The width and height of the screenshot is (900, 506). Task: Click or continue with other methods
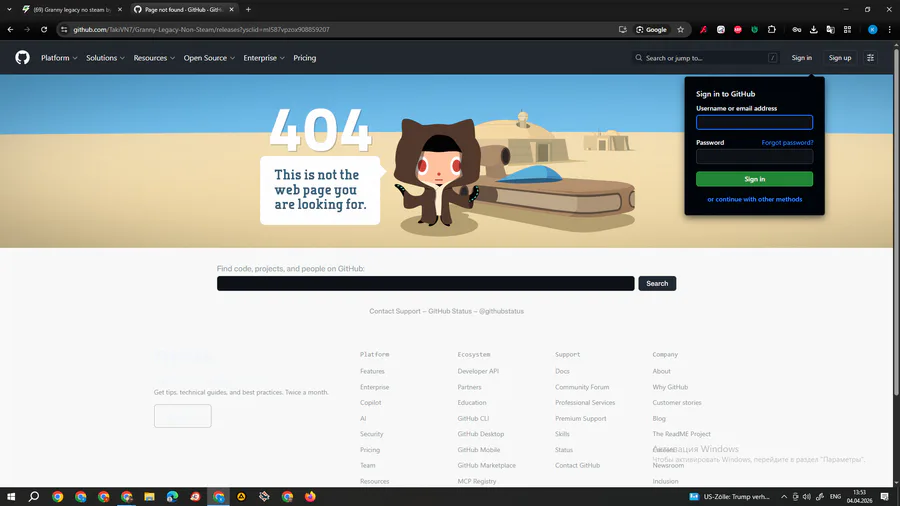tap(754, 199)
